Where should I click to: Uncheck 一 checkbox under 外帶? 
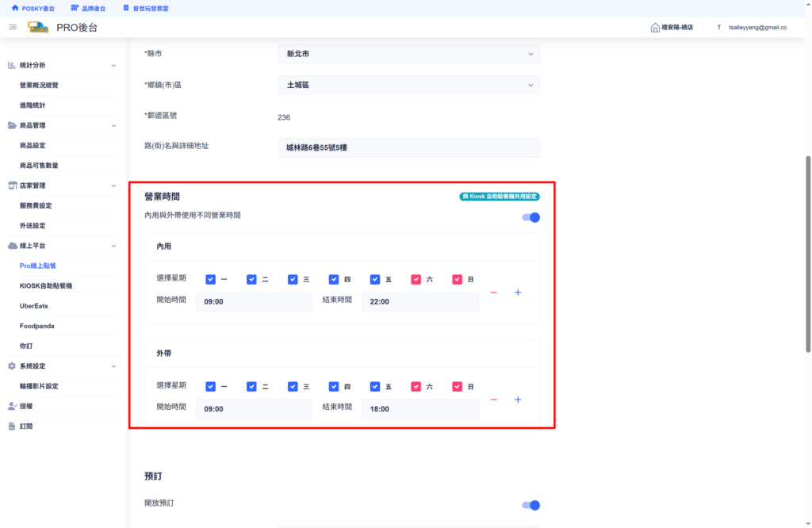[210, 387]
